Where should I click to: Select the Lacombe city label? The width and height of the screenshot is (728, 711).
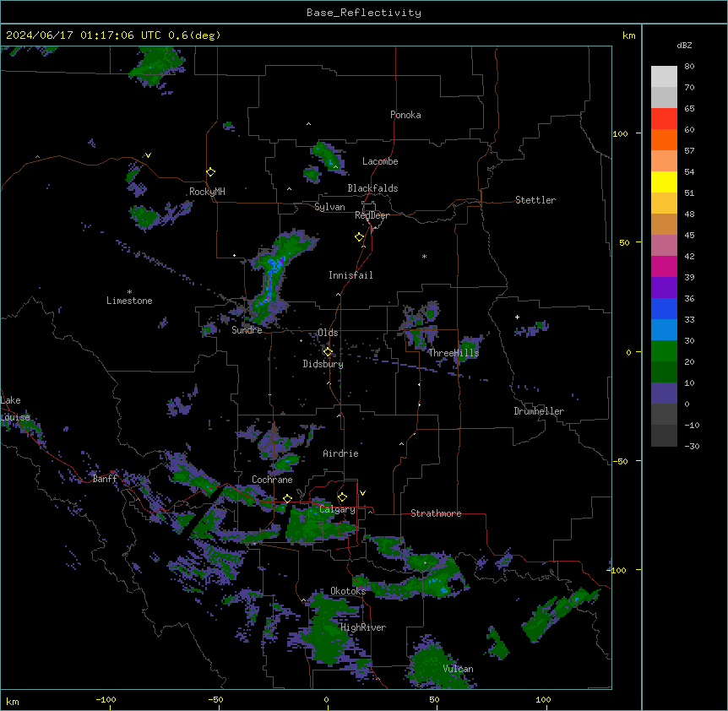pos(380,161)
